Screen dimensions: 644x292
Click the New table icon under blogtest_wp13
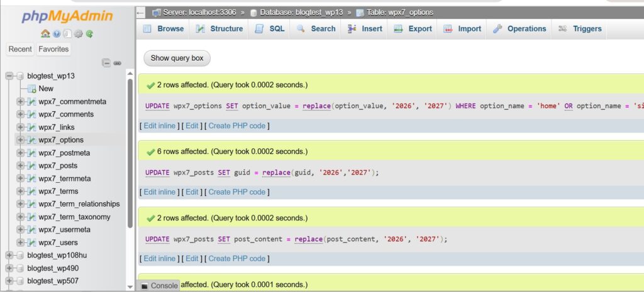tap(32, 89)
